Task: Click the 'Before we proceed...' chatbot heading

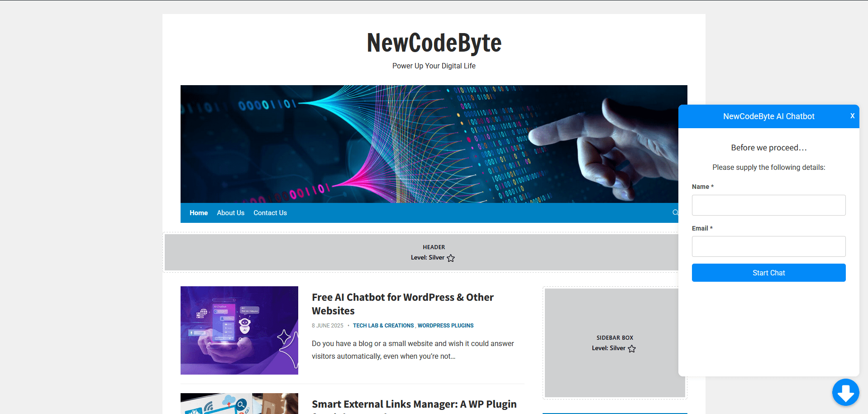Action: tap(768, 148)
